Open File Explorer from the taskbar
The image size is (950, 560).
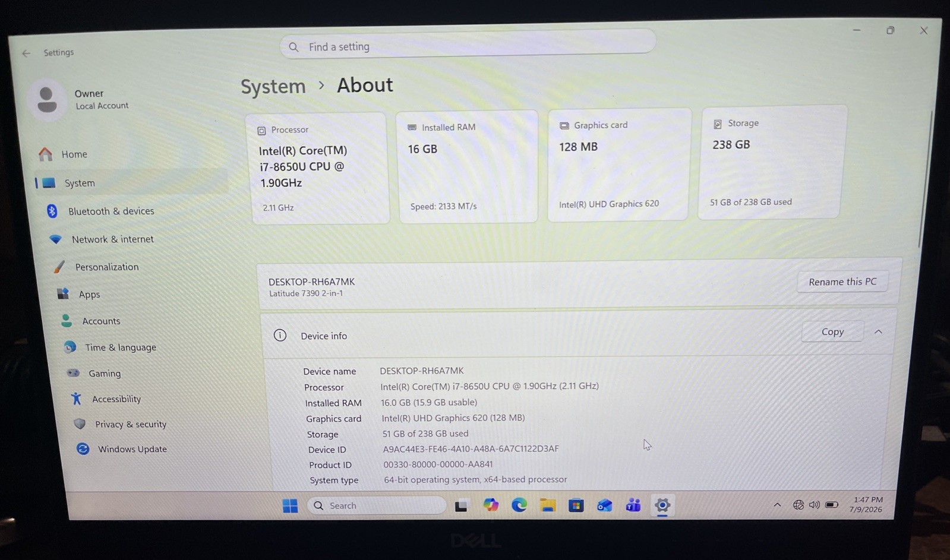(548, 505)
